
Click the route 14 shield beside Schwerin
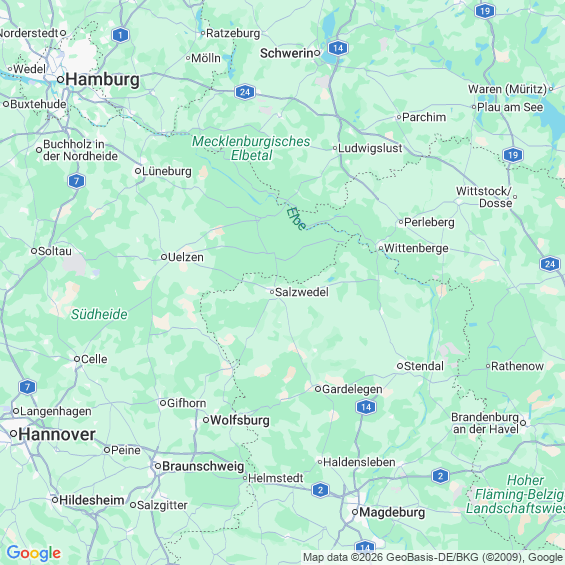click(x=338, y=48)
